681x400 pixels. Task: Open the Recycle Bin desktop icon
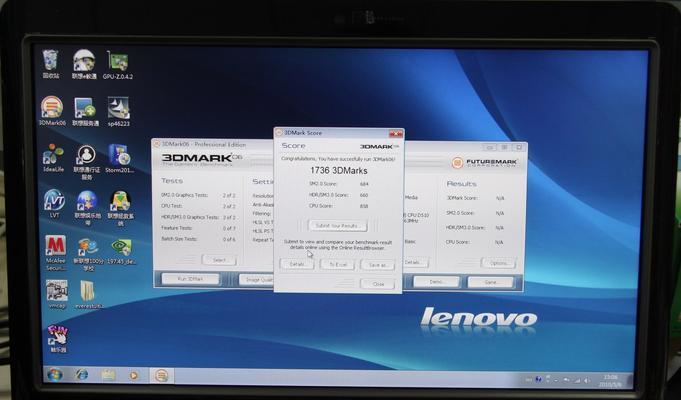click(51, 63)
